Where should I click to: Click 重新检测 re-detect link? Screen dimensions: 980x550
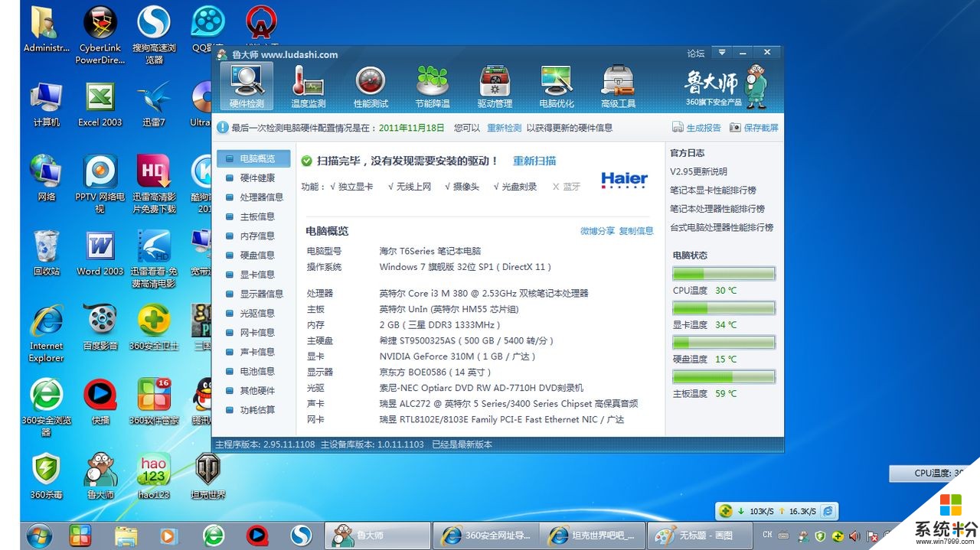pos(504,128)
